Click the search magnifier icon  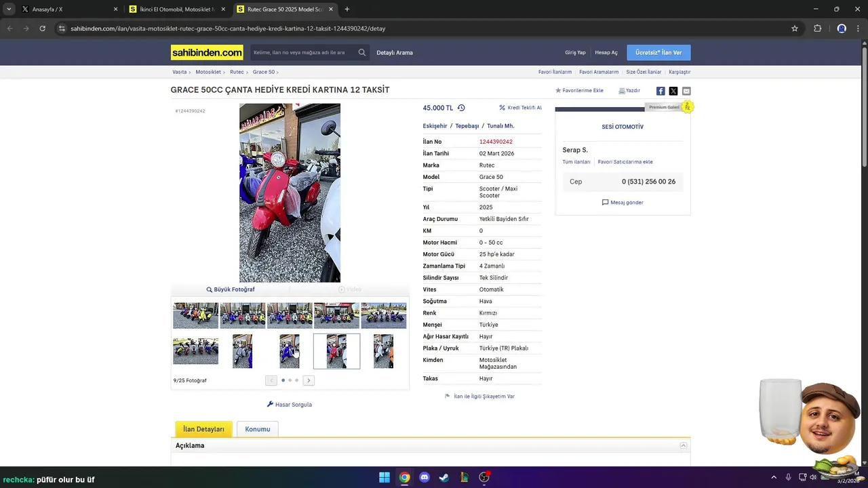tap(362, 52)
